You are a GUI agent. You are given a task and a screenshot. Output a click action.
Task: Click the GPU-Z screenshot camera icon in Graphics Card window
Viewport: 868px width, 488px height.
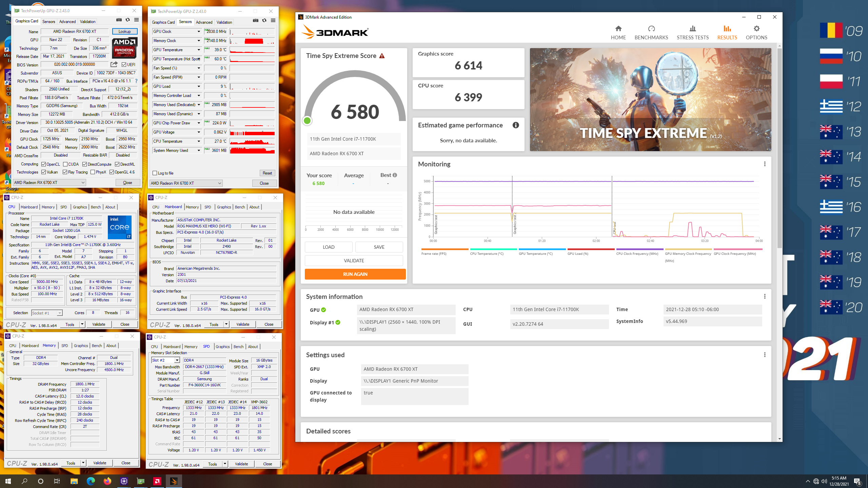point(119,20)
